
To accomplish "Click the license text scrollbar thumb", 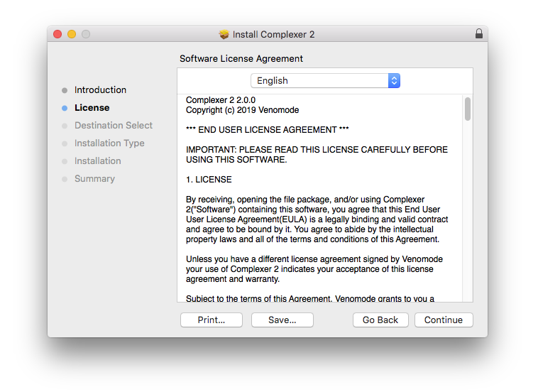I will [x=468, y=109].
